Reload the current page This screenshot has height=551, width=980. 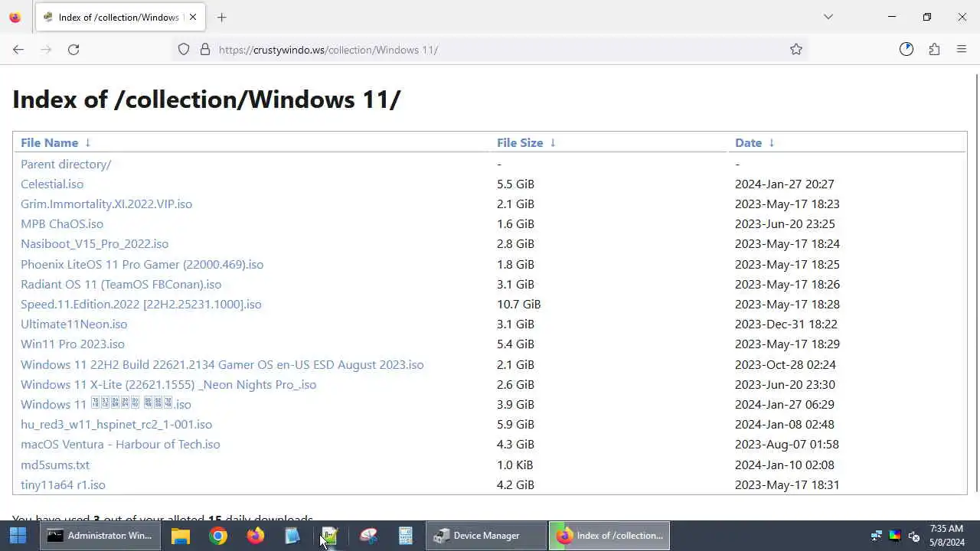[x=73, y=50]
